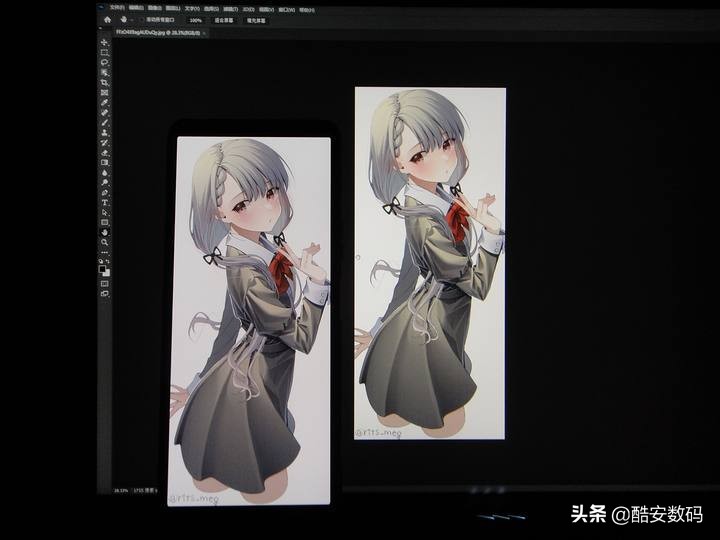720x540 pixels.
Task: Click the zoom percentage field in status bar
Action: 121,491
